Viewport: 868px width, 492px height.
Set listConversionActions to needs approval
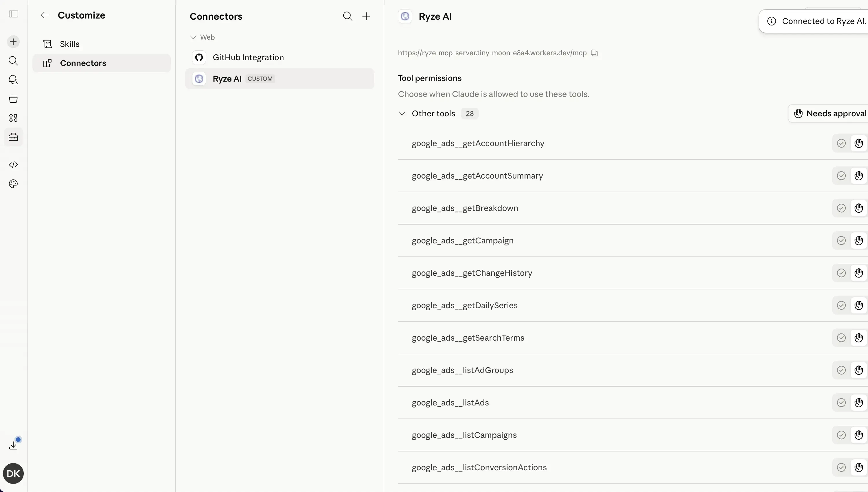(x=858, y=468)
